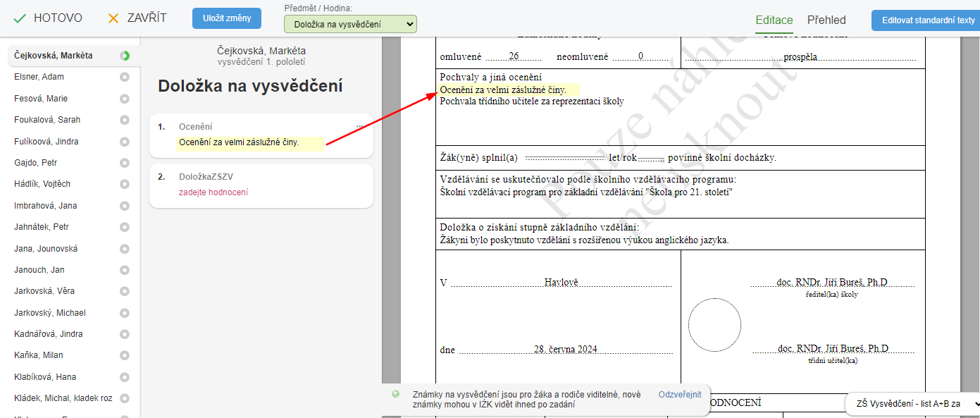Click status circle beside Gajdo, Petr
The width and height of the screenshot is (980, 418).
point(125,163)
